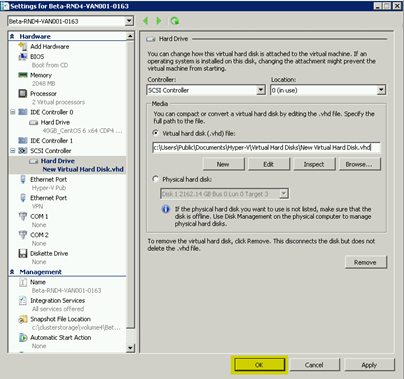
Task: Click the 40GB_CentOS 6 x64 disk name
Action: pos(82,131)
